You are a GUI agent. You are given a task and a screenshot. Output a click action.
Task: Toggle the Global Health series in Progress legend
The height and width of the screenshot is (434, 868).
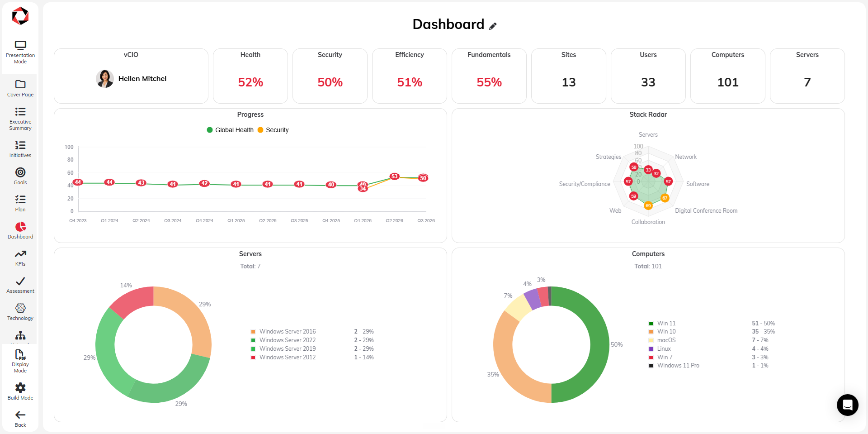click(230, 130)
